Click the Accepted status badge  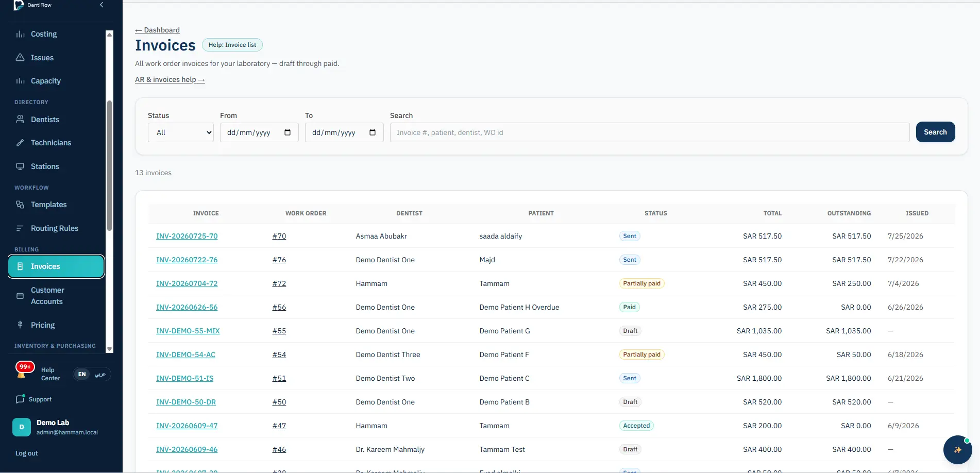pyautogui.click(x=636, y=426)
